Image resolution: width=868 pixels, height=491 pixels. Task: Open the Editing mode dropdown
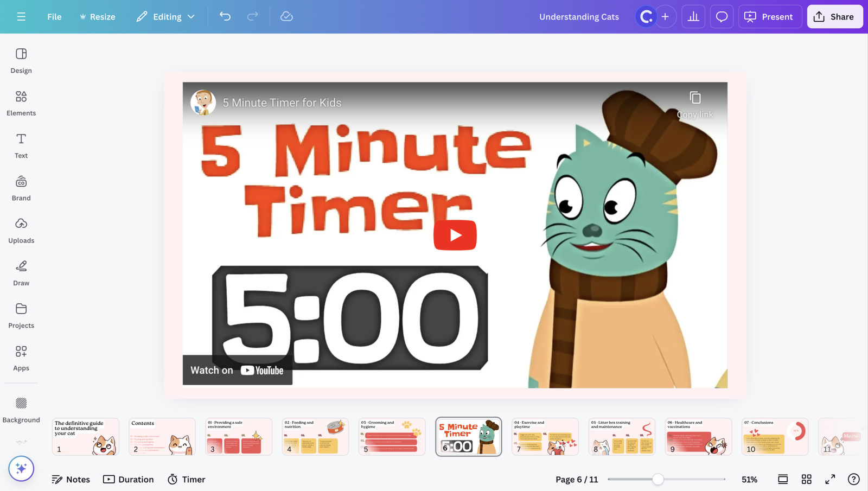point(165,16)
